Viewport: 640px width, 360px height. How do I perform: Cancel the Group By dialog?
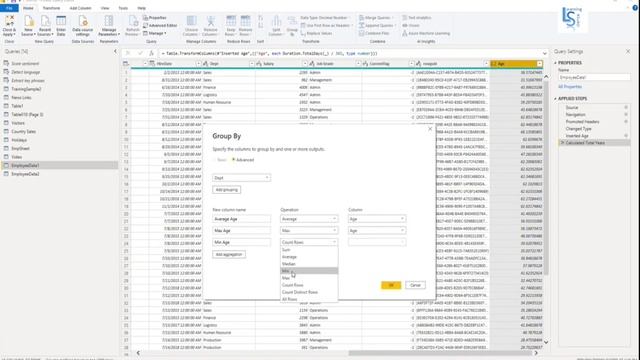(x=415, y=285)
